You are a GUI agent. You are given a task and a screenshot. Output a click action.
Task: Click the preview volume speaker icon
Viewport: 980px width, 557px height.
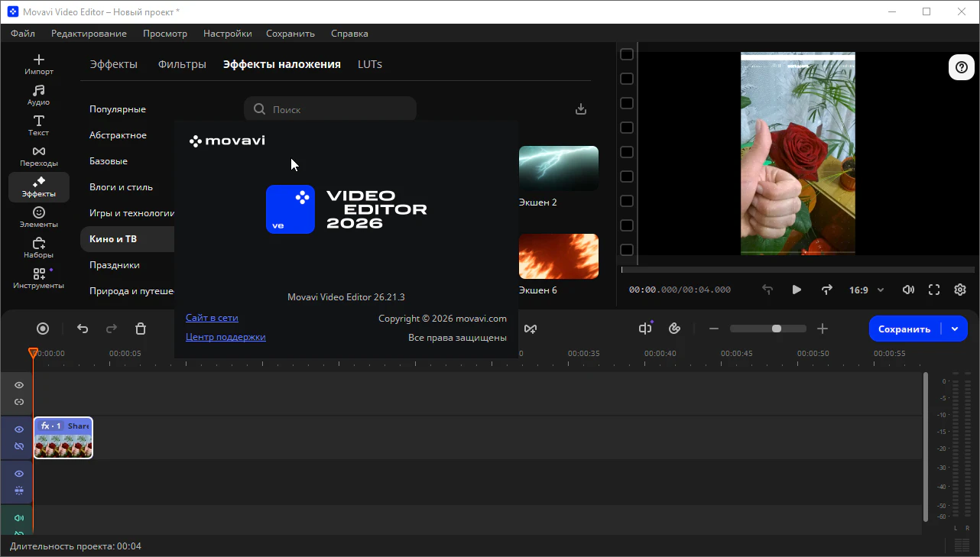click(x=908, y=290)
